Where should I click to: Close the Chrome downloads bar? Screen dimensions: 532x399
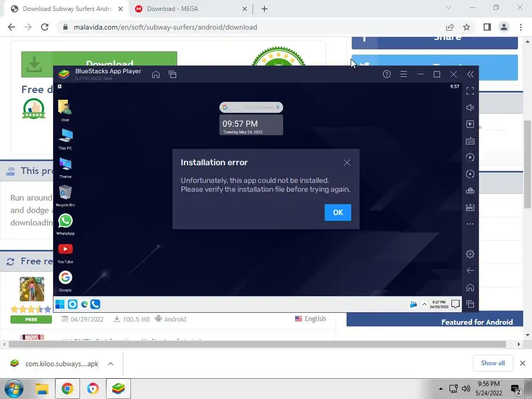click(523, 363)
